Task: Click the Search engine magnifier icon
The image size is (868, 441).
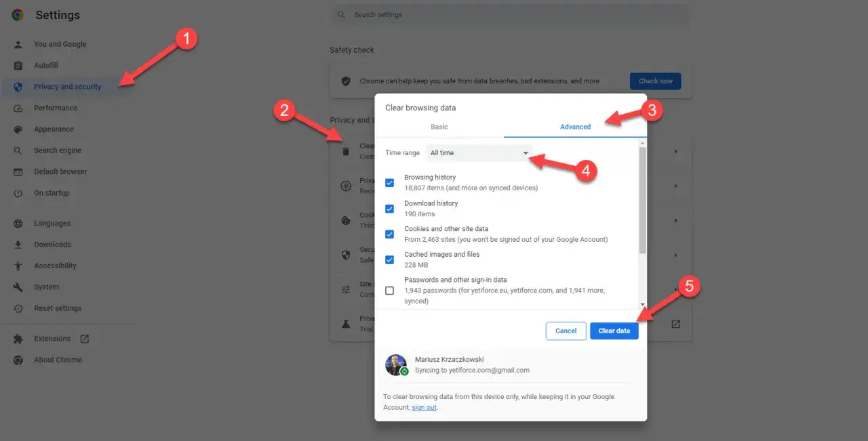Action: 18,150
